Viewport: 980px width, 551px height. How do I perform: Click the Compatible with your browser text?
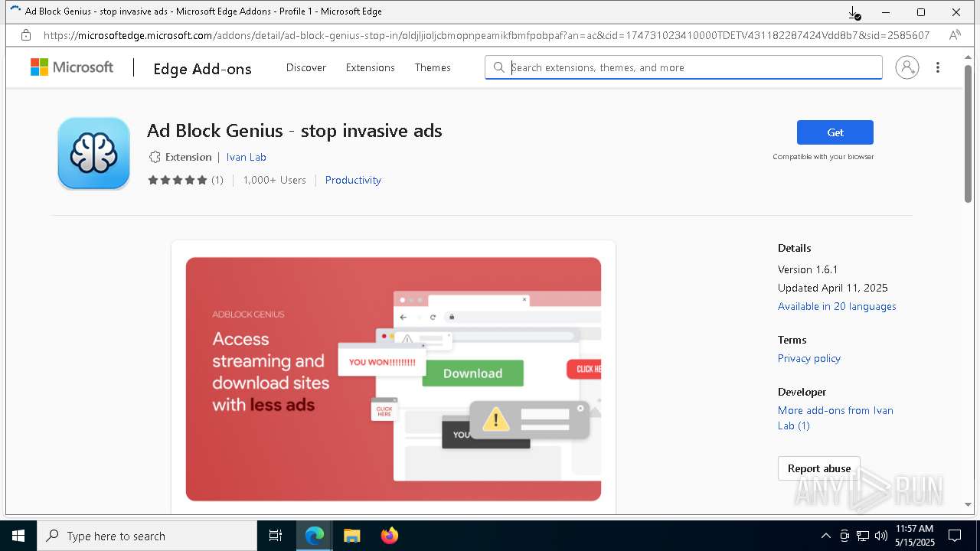tap(823, 157)
